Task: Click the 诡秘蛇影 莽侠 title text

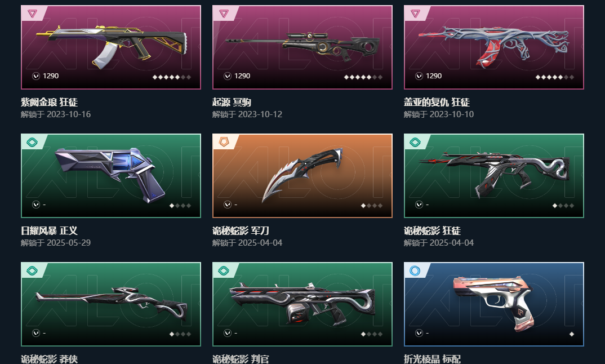Action: (49, 359)
